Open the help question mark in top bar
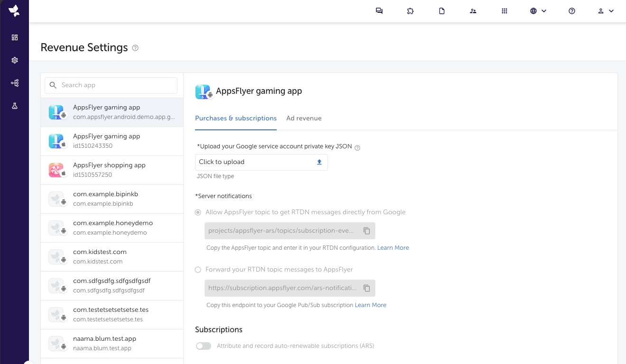Screen dimensions: 626x364 pyautogui.click(x=572, y=11)
